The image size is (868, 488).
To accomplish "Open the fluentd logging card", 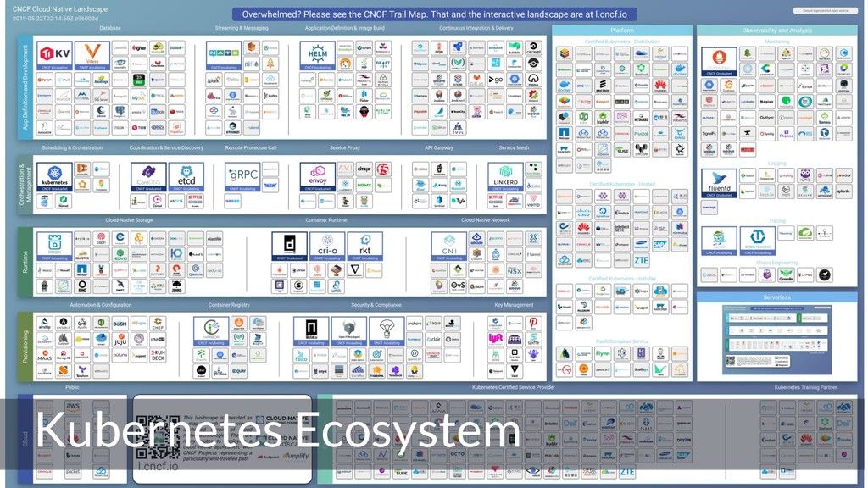I will [719, 183].
